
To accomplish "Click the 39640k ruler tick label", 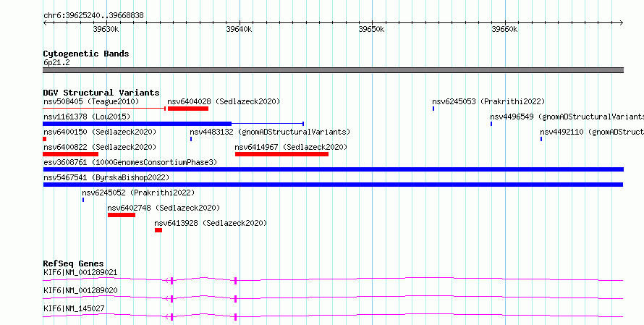I will coord(239,29).
